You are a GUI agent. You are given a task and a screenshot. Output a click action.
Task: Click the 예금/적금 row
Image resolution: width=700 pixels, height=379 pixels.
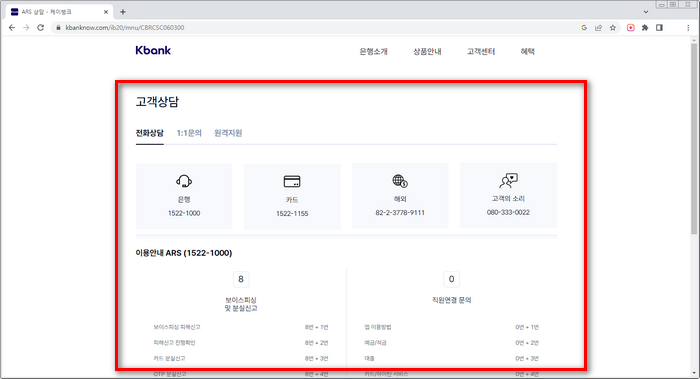pyautogui.click(x=451, y=343)
